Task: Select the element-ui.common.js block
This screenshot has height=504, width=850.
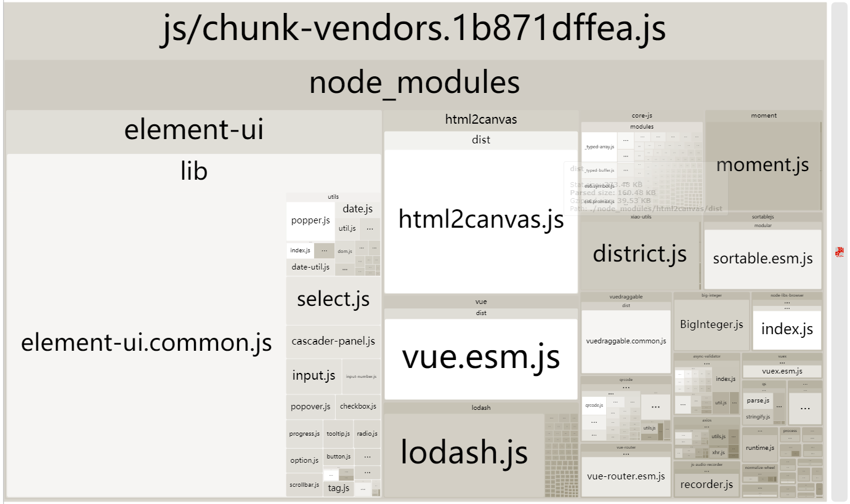Action: tap(147, 343)
